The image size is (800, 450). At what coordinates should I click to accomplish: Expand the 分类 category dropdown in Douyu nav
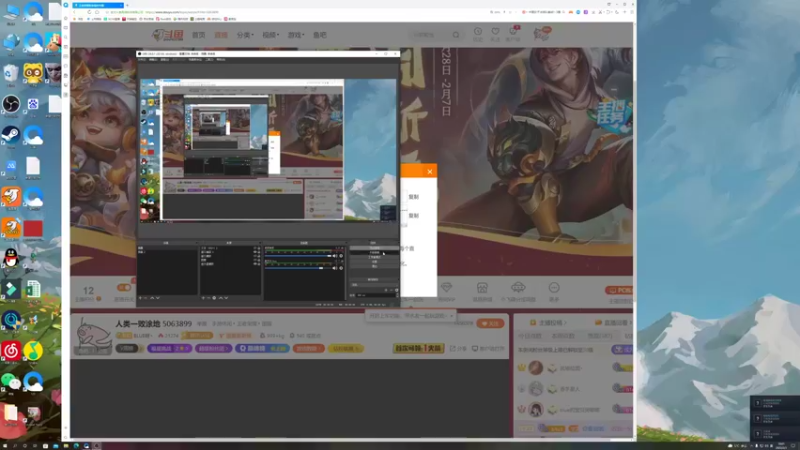tap(245, 35)
